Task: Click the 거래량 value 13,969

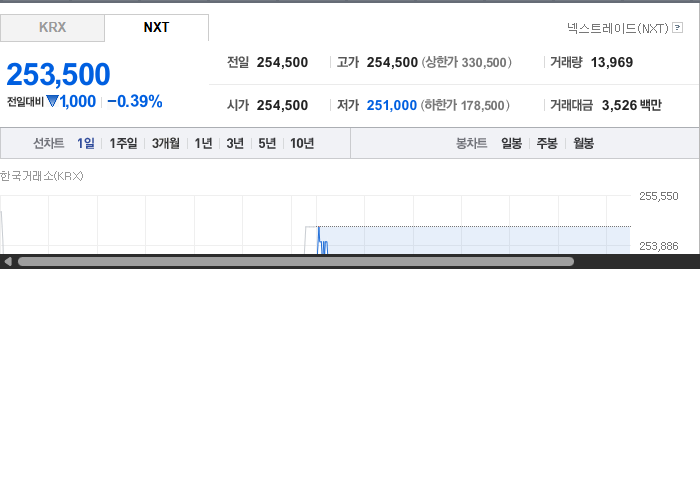Action: tap(612, 62)
